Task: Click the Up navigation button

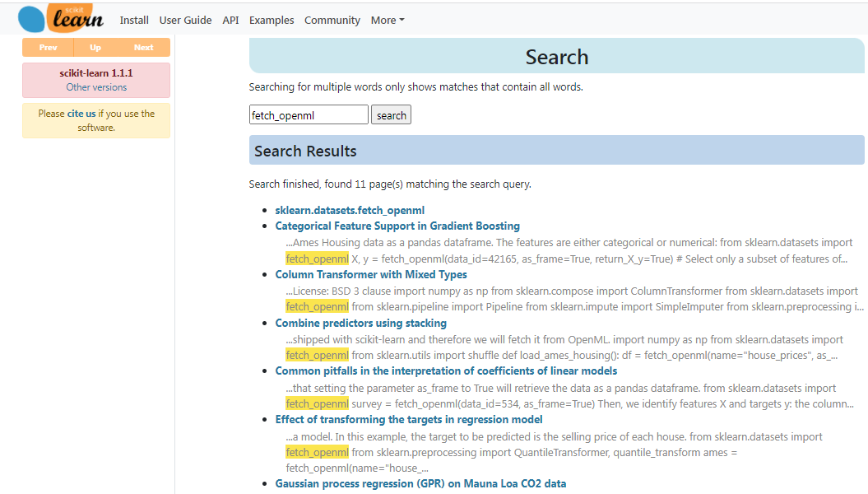Action: click(x=95, y=48)
